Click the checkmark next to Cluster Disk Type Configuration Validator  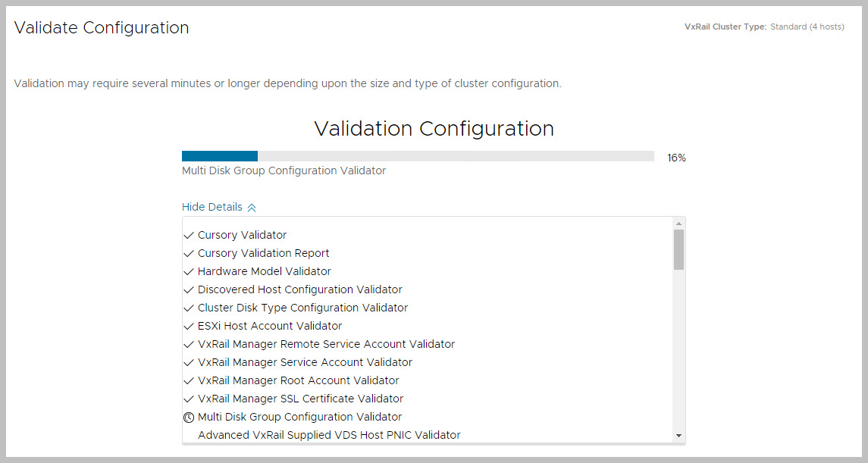coord(189,308)
